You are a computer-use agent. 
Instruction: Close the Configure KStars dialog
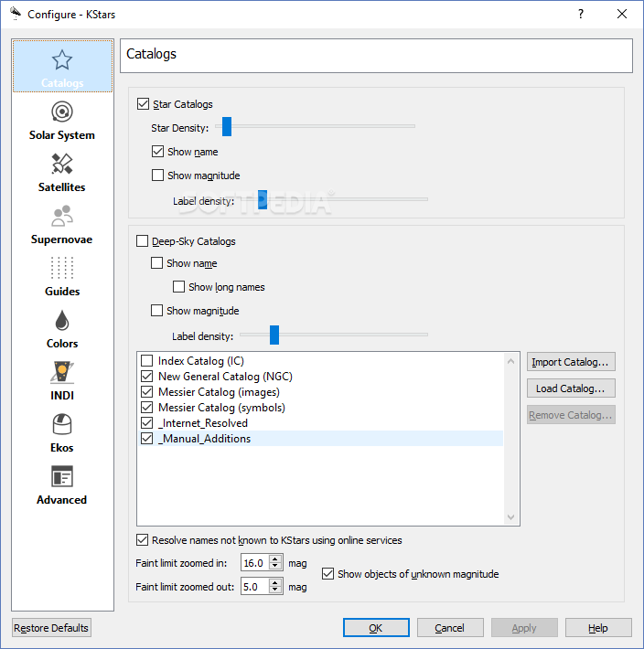622,14
